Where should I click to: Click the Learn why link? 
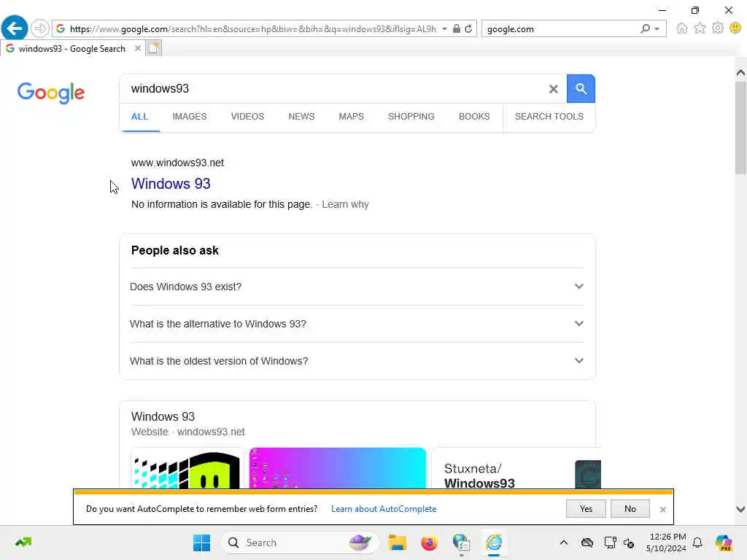[345, 204]
